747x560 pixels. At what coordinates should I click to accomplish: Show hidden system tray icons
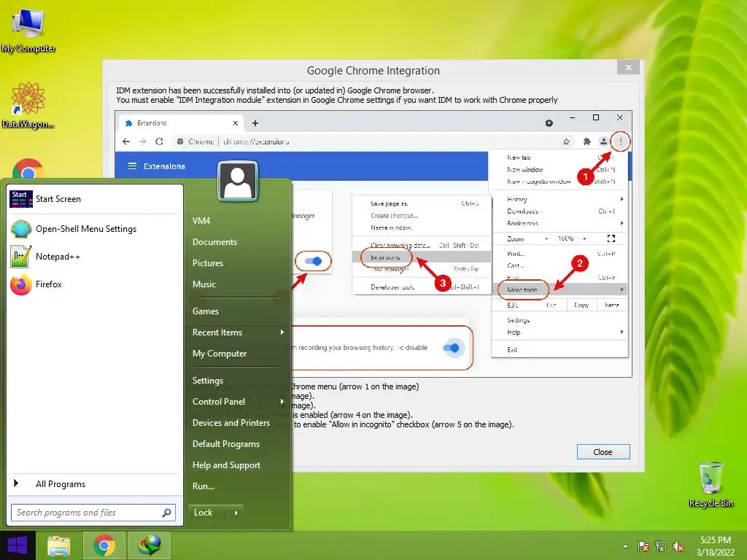[625, 546]
